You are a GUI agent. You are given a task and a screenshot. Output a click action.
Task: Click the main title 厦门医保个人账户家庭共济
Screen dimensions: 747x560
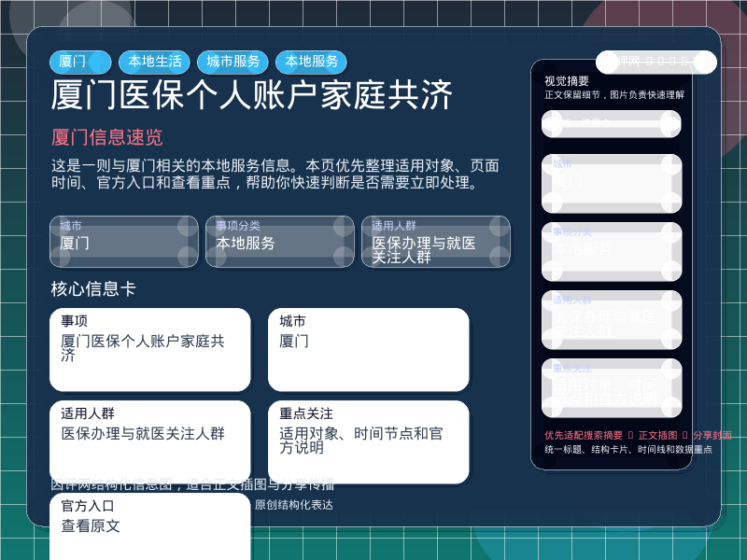252,96
